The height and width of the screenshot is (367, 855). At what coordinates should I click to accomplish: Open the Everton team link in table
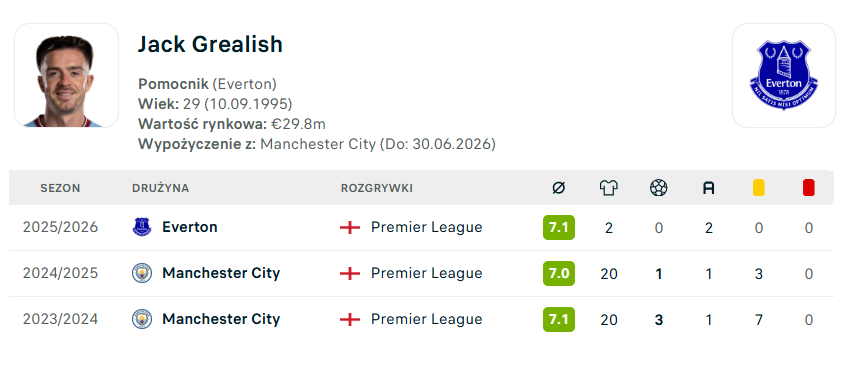pos(190,227)
